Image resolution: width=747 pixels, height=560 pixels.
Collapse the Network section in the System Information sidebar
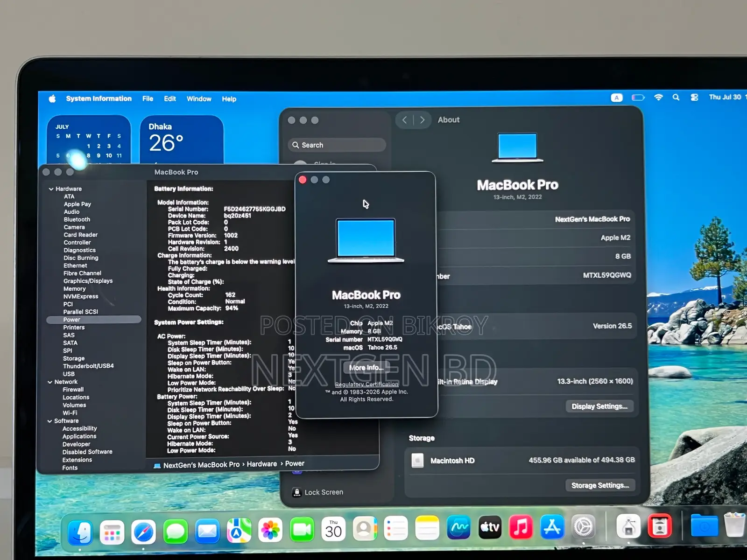click(x=50, y=382)
